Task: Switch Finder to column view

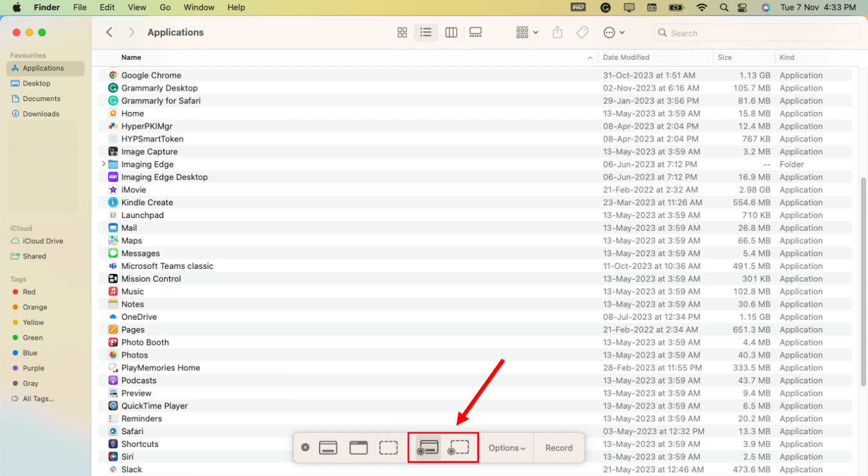Action: click(x=451, y=32)
